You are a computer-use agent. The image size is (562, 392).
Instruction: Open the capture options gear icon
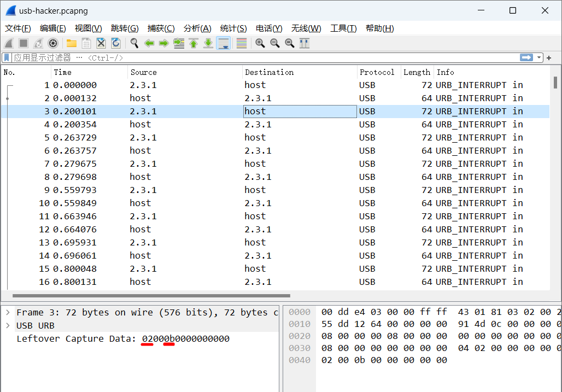point(53,43)
